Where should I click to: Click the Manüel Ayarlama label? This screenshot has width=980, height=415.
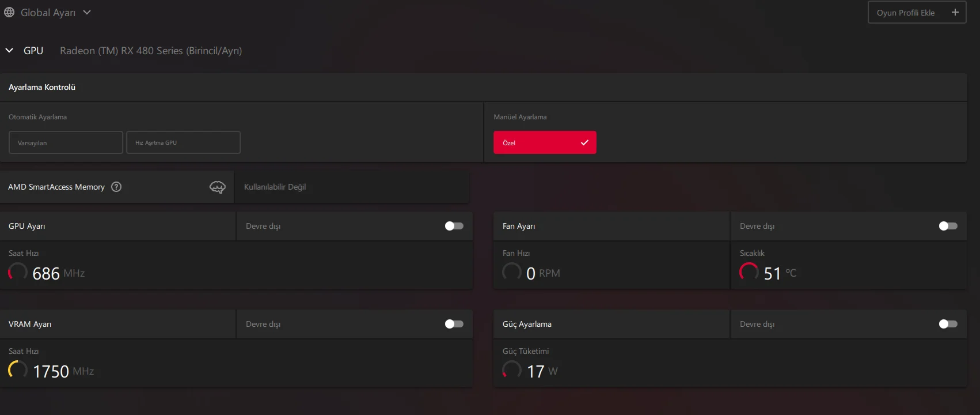point(520,117)
